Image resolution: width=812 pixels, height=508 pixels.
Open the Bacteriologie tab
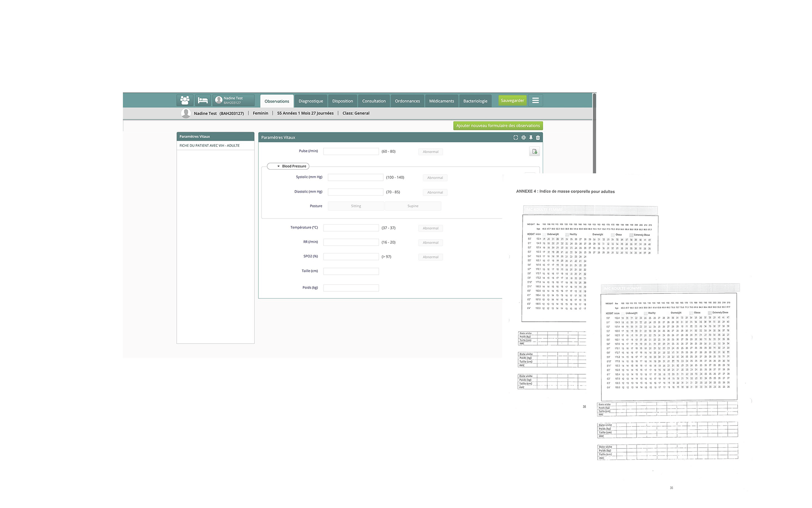point(475,101)
